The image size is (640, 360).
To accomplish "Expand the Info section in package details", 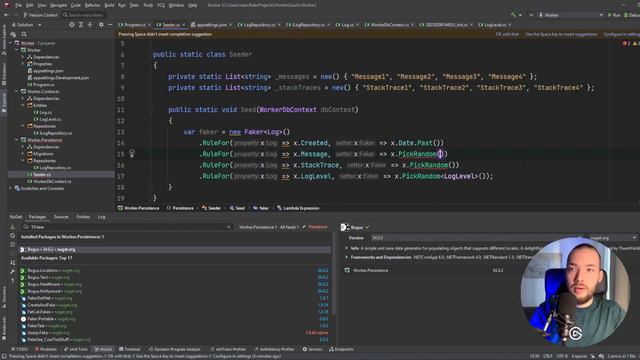I will tap(347, 248).
